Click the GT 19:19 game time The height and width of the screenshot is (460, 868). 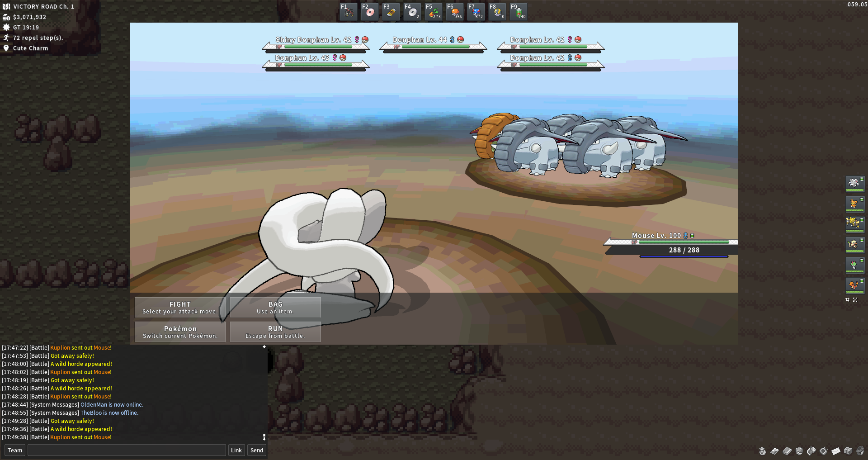26,28
